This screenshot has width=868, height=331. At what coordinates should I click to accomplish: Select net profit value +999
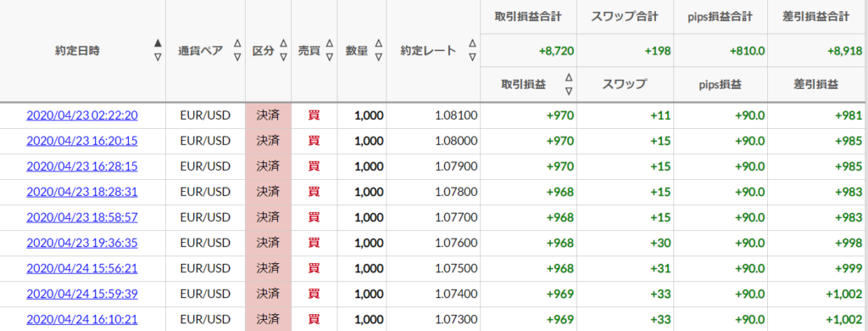pyautogui.click(x=849, y=268)
